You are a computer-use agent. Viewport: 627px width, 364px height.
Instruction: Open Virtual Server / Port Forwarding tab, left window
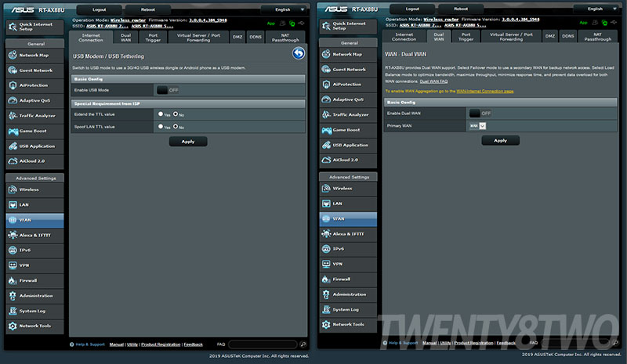click(x=198, y=38)
